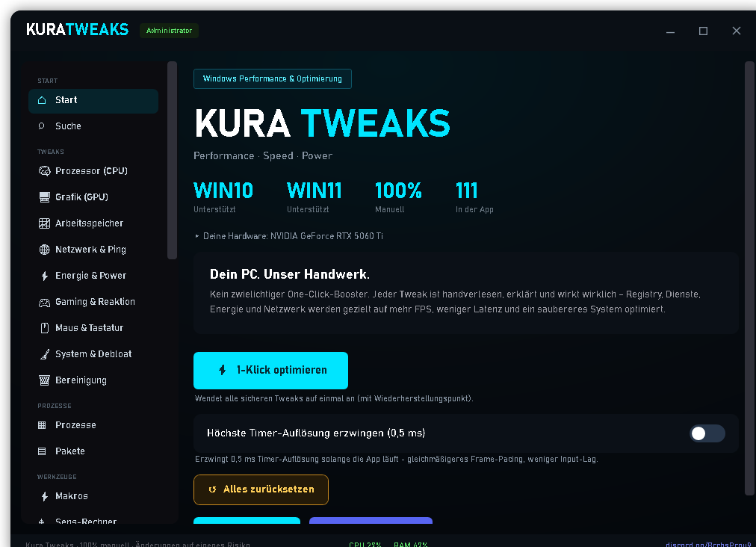Click the WIN11 supported stat
This screenshot has height=547, width=756.
[x=315, y=197]
